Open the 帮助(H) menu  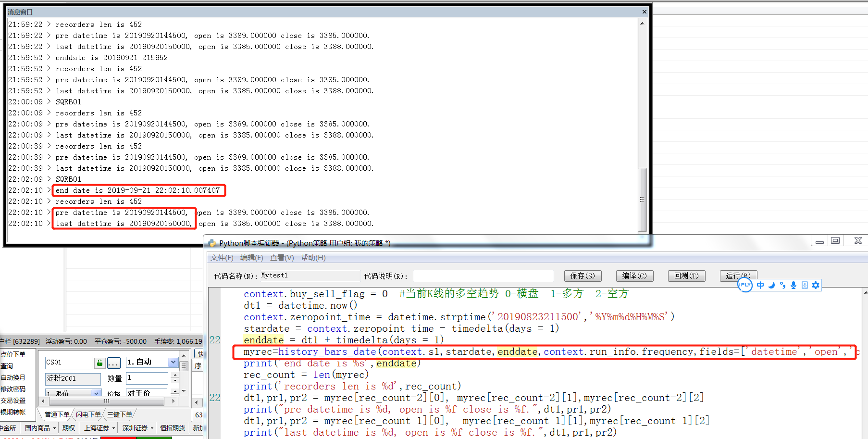coord(313,258)
